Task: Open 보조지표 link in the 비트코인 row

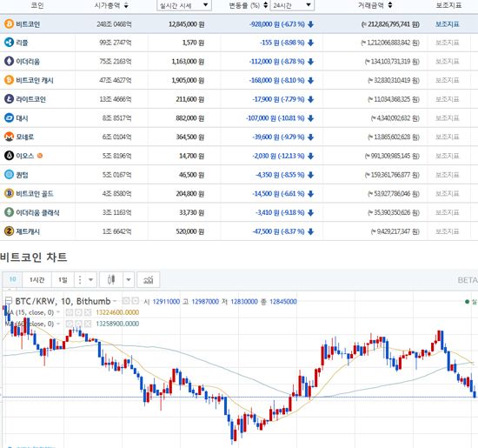Action: (x=448, y=24)
